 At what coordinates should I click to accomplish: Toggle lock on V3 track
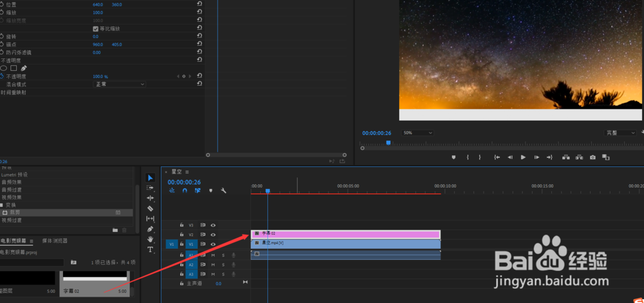click(x=182, y=225)
